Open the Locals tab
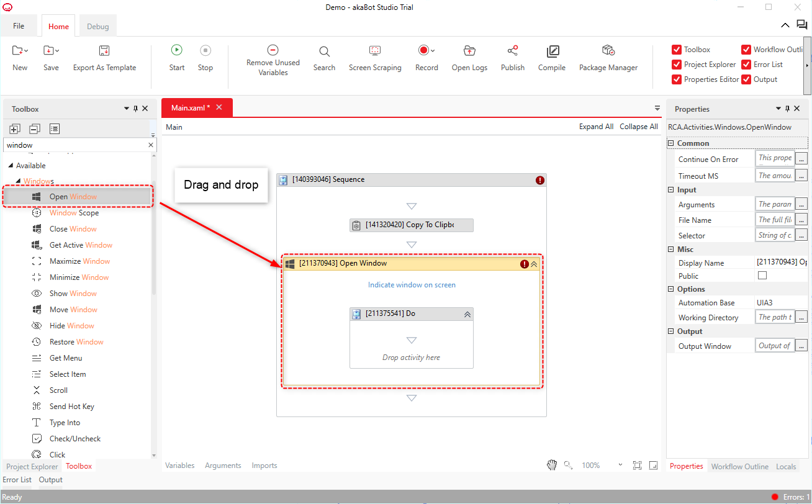This screenshot has width=812, height=504. tap(786, 466)
